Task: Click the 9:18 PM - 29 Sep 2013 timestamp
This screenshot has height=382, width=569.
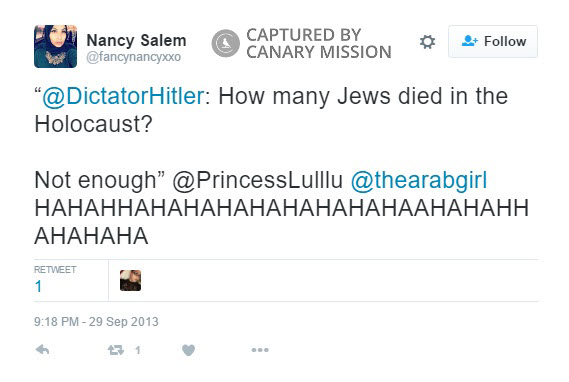Action: click(x=96, y=322)
